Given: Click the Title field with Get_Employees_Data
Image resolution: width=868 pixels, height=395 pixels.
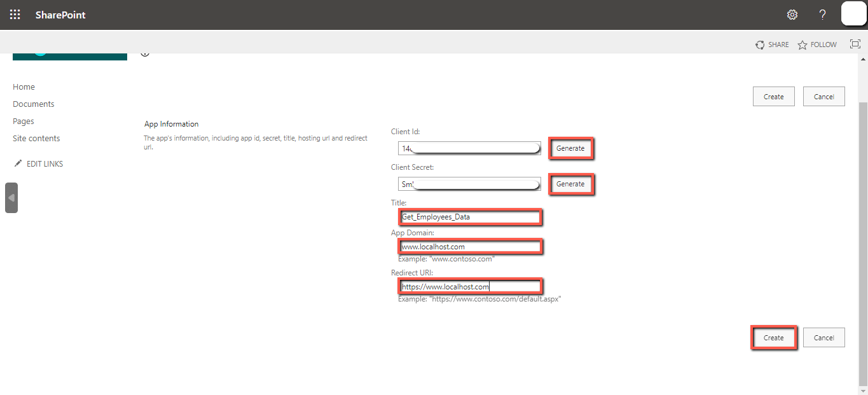Looking at the screenshot, I should 471,217.
